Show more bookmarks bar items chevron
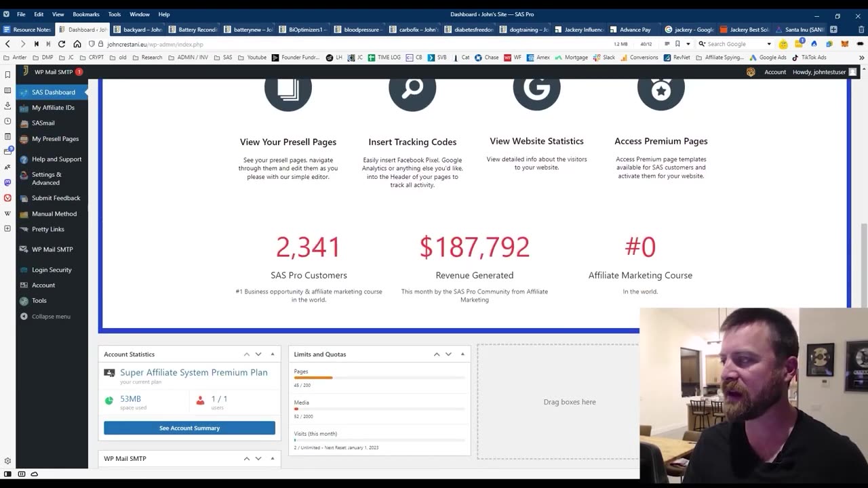 (x=861, y=58)
